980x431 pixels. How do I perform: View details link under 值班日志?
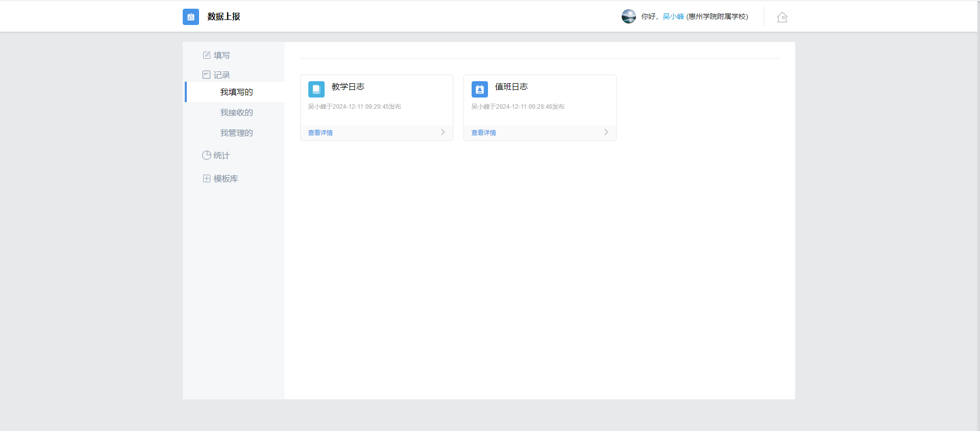tap(483, 133)
